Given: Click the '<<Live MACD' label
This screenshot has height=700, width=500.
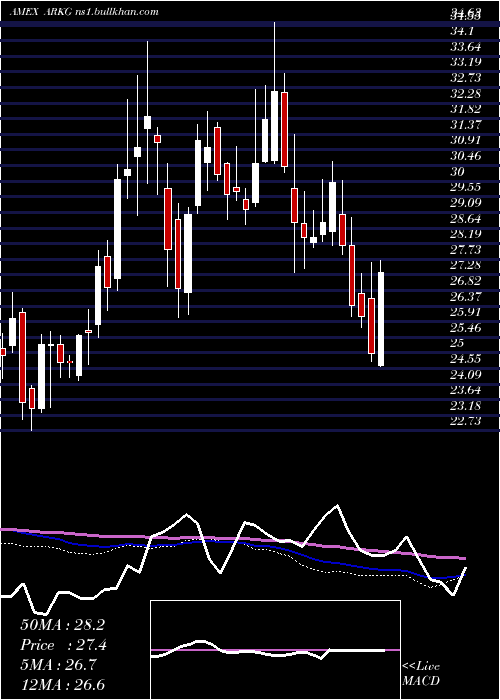Looking at the screenshot, I should [421, 673].
